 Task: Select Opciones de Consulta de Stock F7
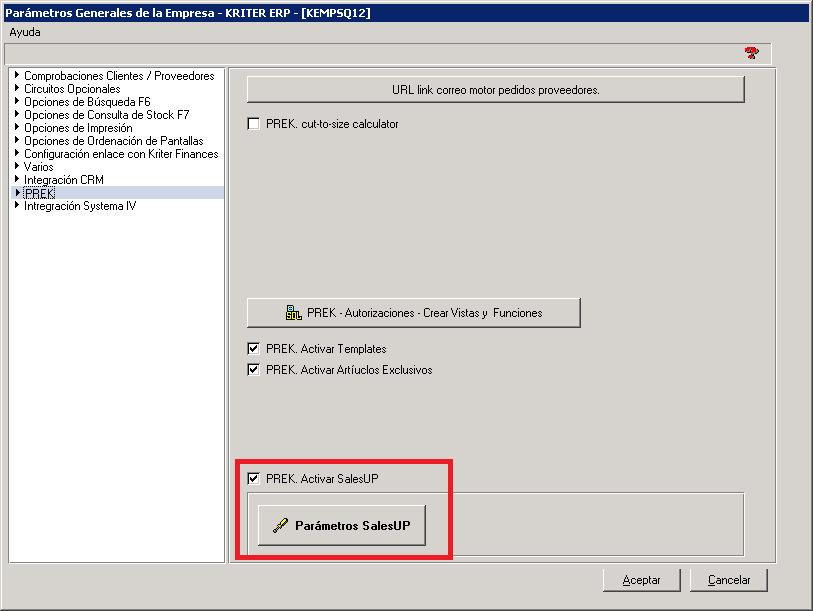pyautogui.click(x=107, y=115)
